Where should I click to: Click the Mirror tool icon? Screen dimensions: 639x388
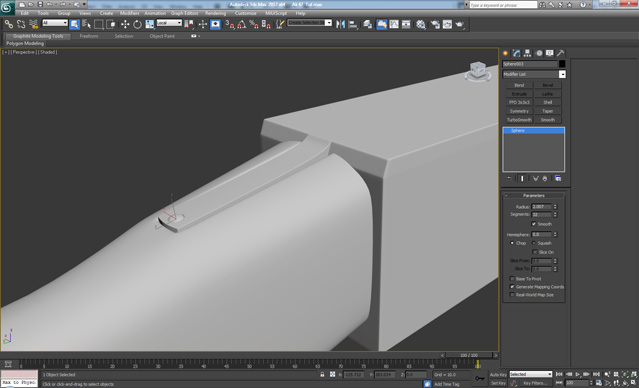pyautogui.click(x=340, y=24)
